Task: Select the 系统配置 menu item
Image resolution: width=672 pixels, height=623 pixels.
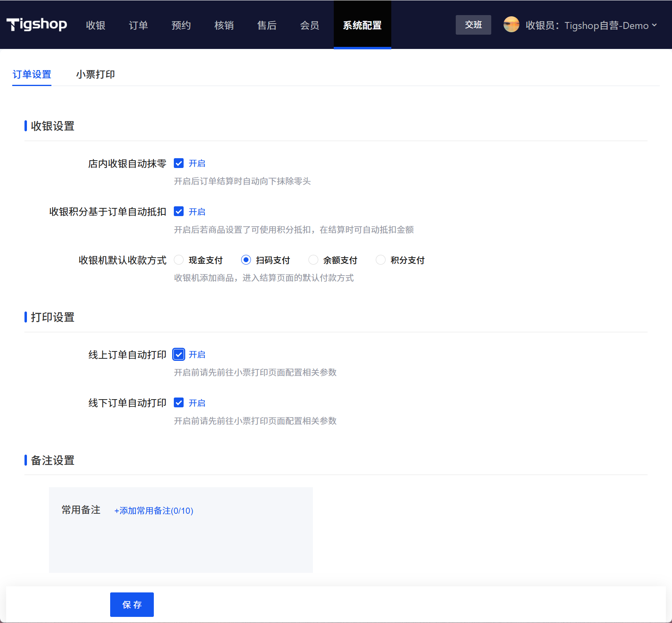Action: [362, 25]
